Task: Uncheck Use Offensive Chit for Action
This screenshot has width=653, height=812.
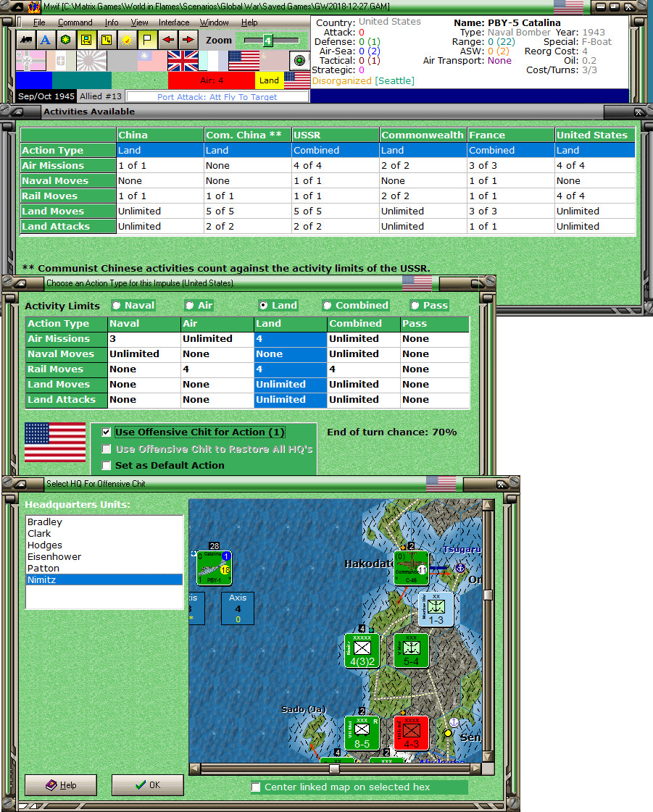Action: [x=107, y=432]
